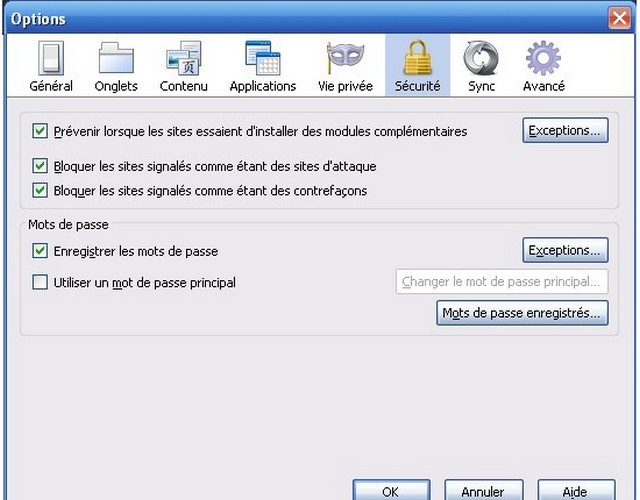640x500 pixels.
Task: Toggle Bloquer les contrefaçons checkbox
Action: click(x=40, y=190)
